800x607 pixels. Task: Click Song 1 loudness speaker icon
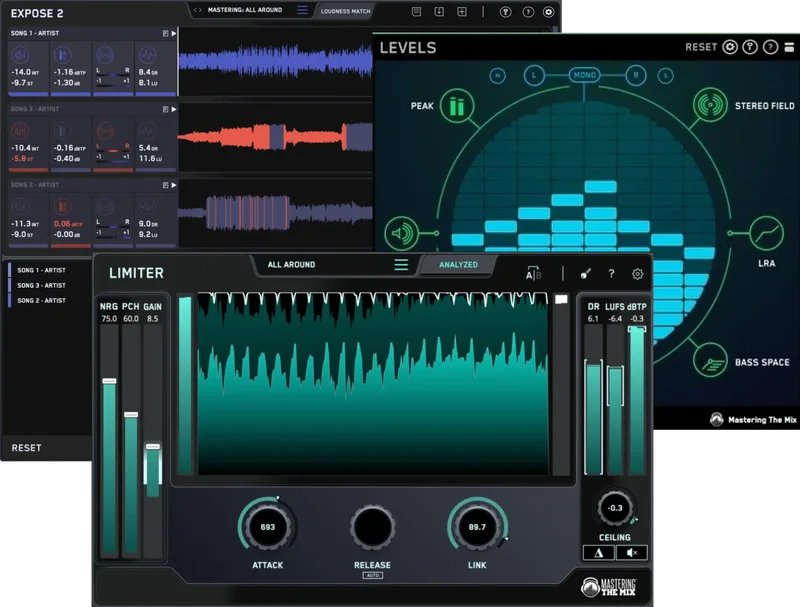20,55
